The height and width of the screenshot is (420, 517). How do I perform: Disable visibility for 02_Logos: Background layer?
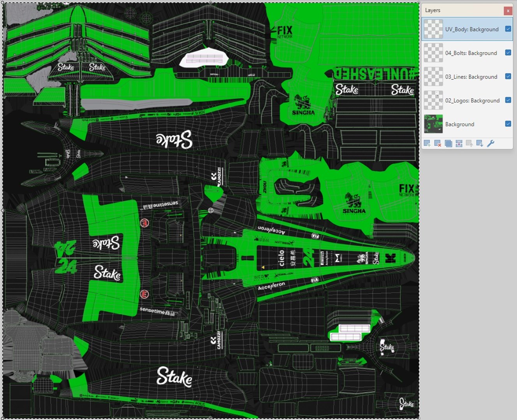[x=508, y=100]
